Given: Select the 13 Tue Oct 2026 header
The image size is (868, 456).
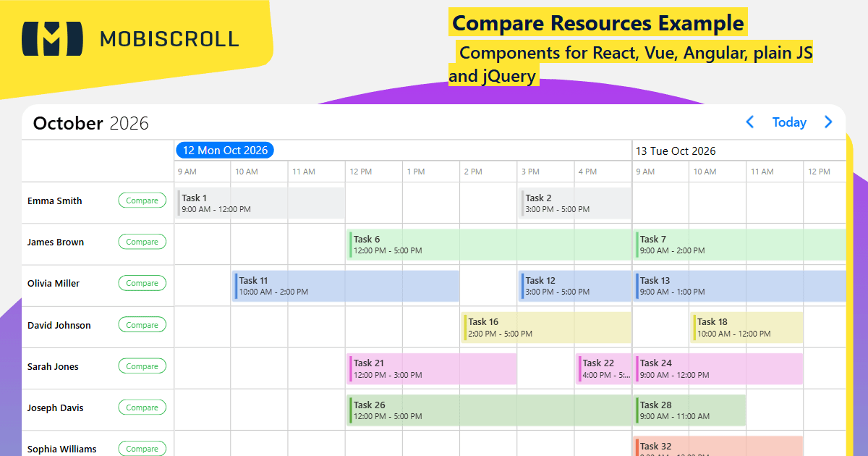Looking at the screenshot, I should (676, 151).
